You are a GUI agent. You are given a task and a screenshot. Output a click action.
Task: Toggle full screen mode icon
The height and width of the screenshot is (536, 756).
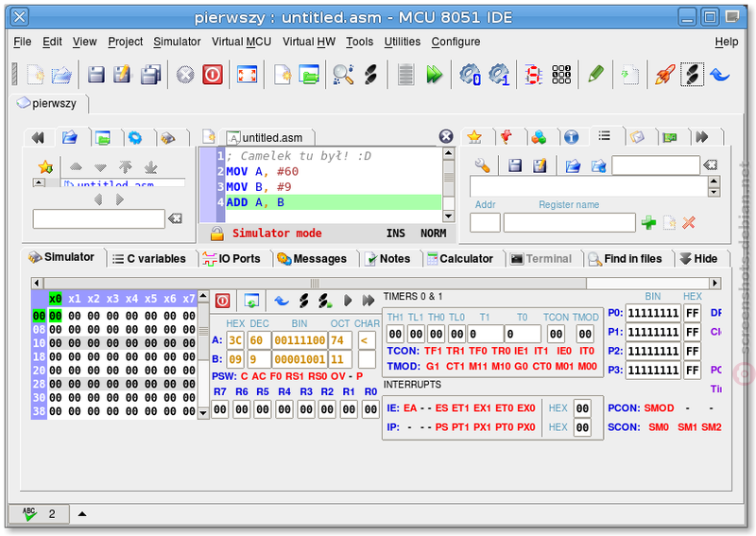click(x=247, y=75)
